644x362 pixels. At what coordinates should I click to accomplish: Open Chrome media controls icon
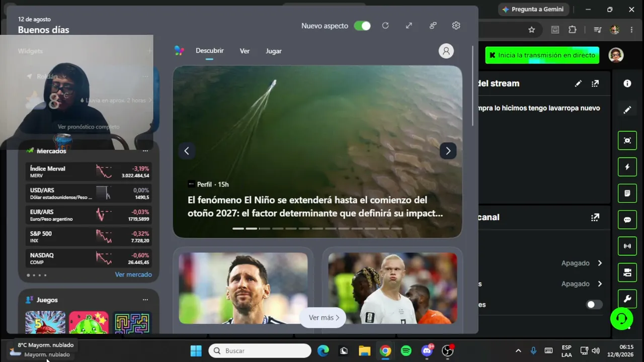pos(597,30)
